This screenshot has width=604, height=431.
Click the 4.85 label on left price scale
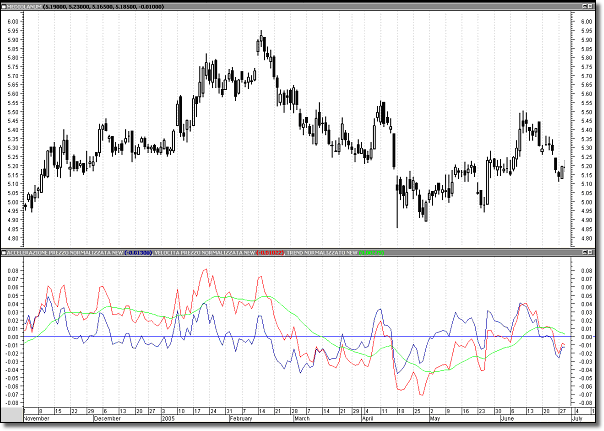(x=11, y=229)
